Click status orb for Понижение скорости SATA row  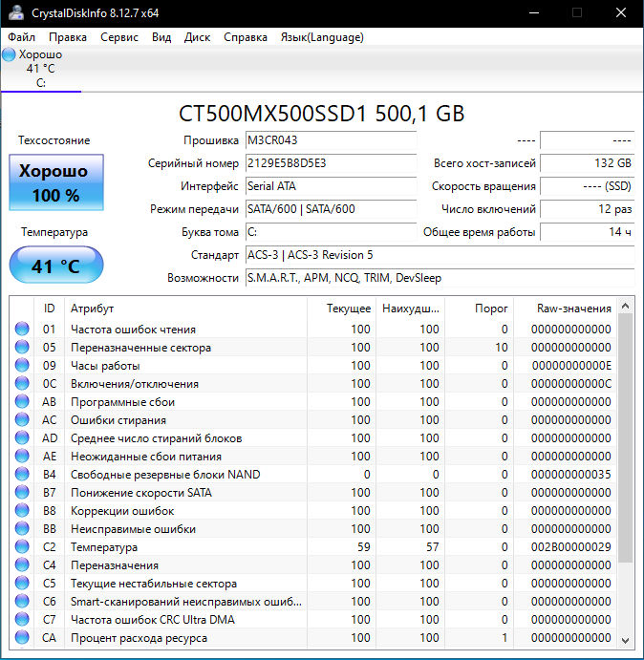[22, 492]
